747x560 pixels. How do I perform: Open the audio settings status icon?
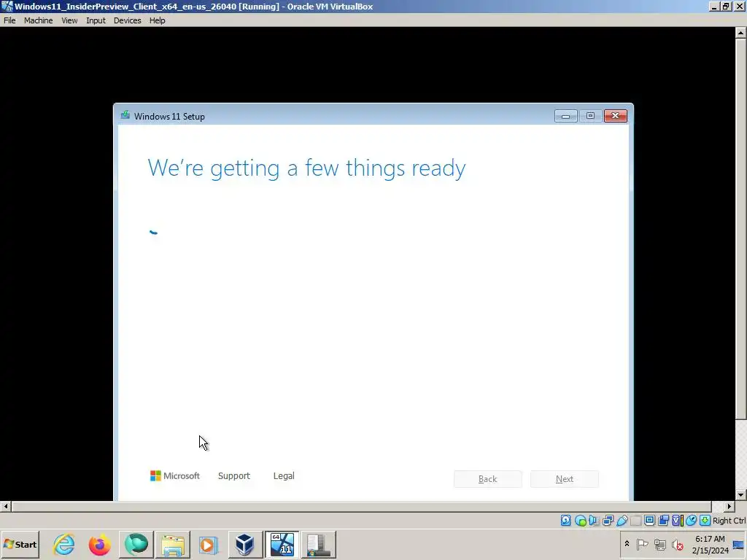coord(594,521)
